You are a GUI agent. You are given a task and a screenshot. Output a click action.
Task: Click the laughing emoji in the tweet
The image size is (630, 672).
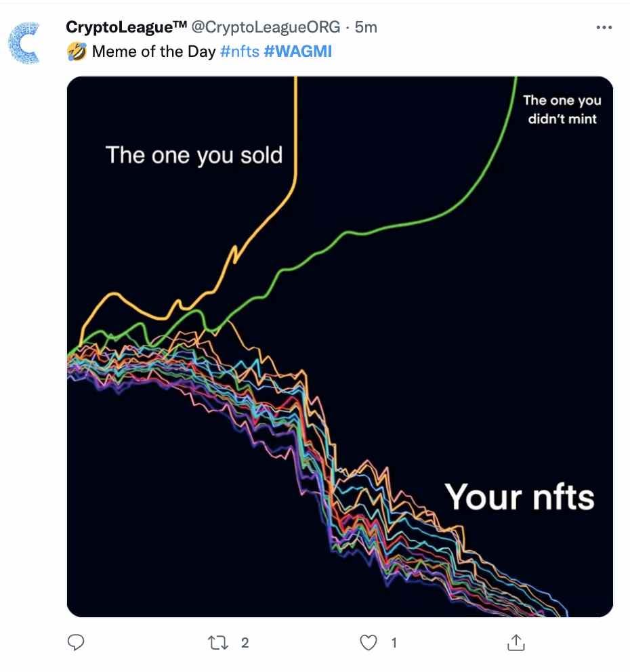[77, 51]
